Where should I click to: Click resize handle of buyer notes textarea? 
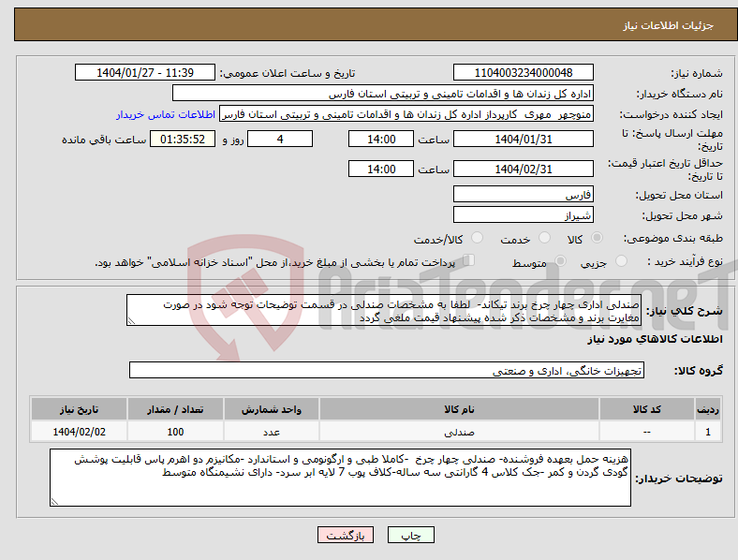tap(54, 502)
